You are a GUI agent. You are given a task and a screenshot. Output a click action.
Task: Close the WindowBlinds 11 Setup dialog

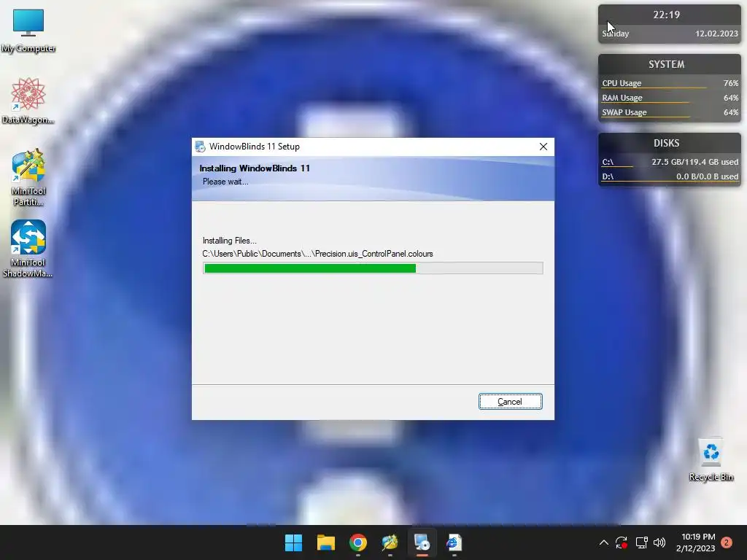click(543, 147)
